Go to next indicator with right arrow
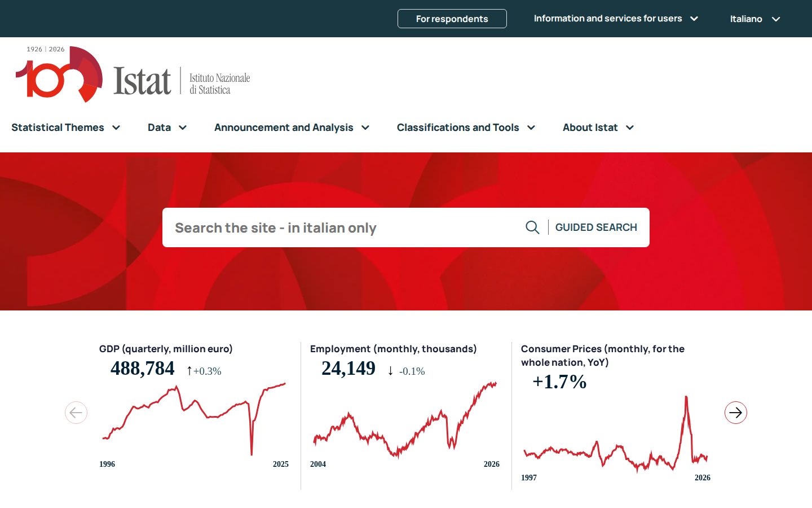Image resolution: width=812 pixels, height=508 pixels. [x=736, y=413]
